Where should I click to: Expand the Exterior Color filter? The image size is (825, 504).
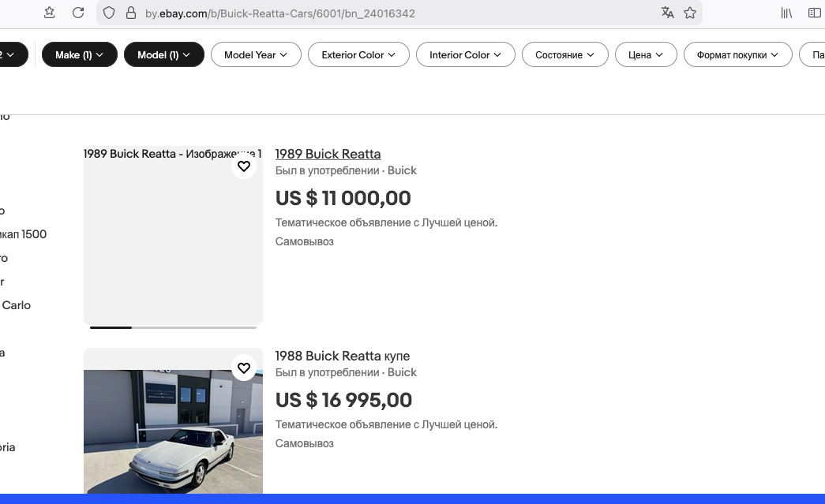[359, 54]
